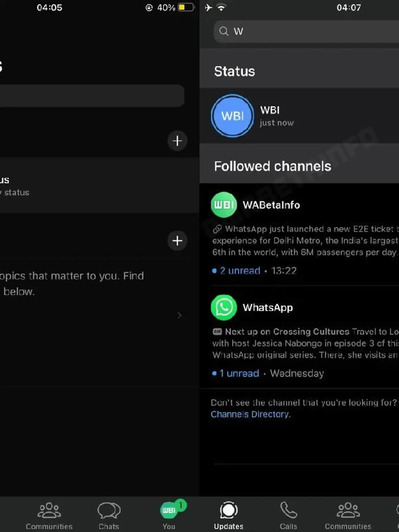Switch to the Chats tab
The image size is (399, 532).
coord(109,516)
